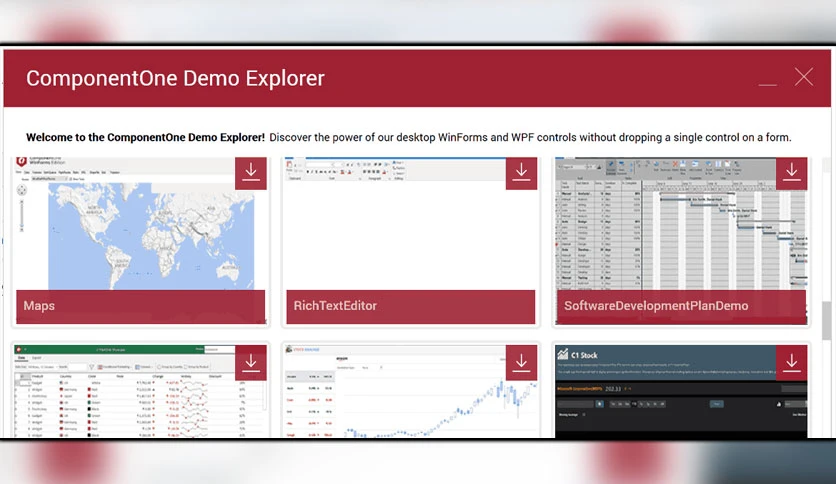836x484 pixels.
Task: Download the SoftwareDevelopmentPlanDemo sample
Action: coord(792,173)
